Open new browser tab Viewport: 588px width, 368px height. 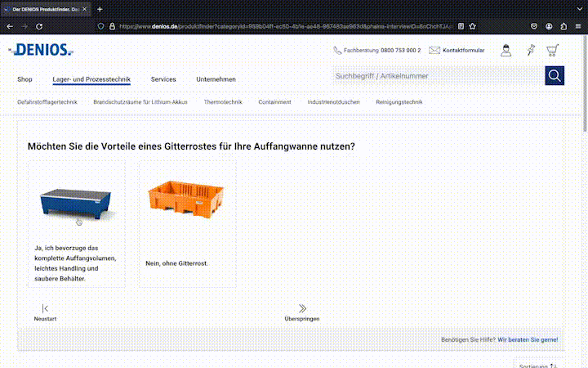pyautogui.click(x=100, y=9)
